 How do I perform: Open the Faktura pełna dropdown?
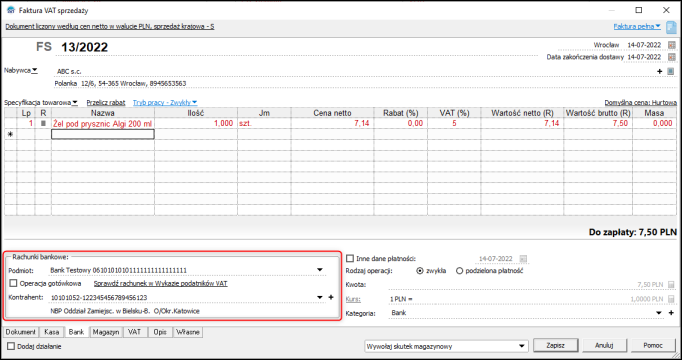(637, 27)
